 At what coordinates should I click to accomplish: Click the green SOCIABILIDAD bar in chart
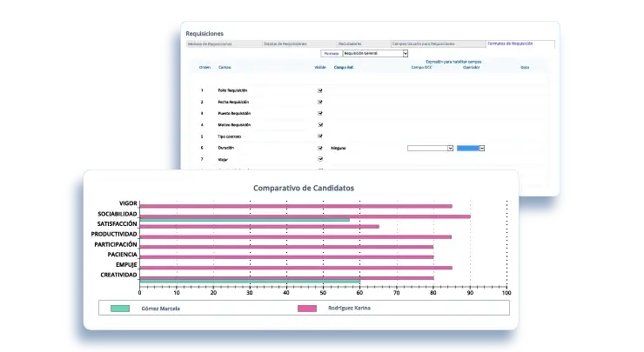point(244,220)
